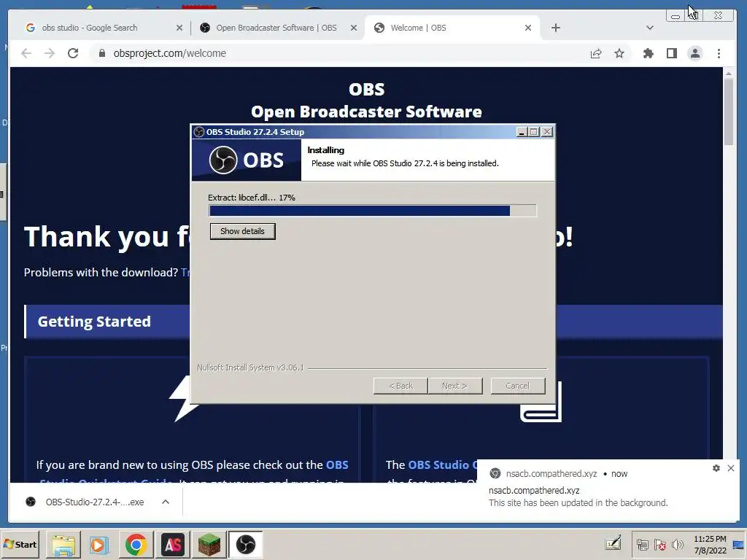Bookmark this page with the star icon
The height and width of the screenshot is (560, 747).
click(619, 53)
